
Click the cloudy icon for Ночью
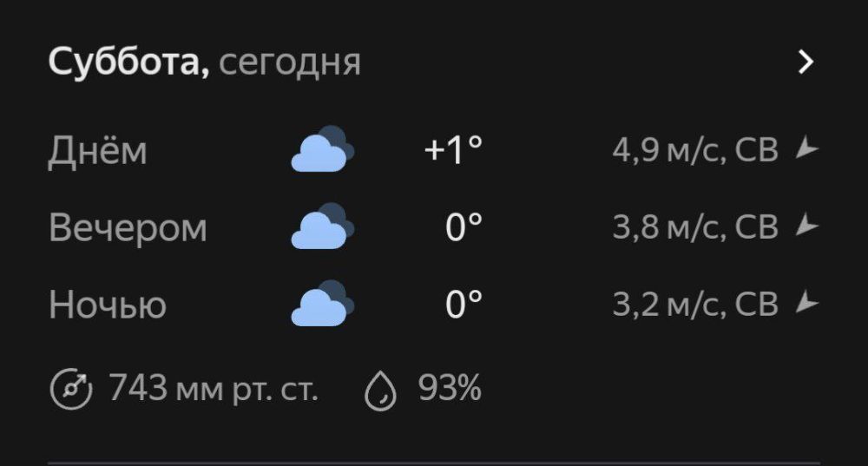(x=322, y=304)
